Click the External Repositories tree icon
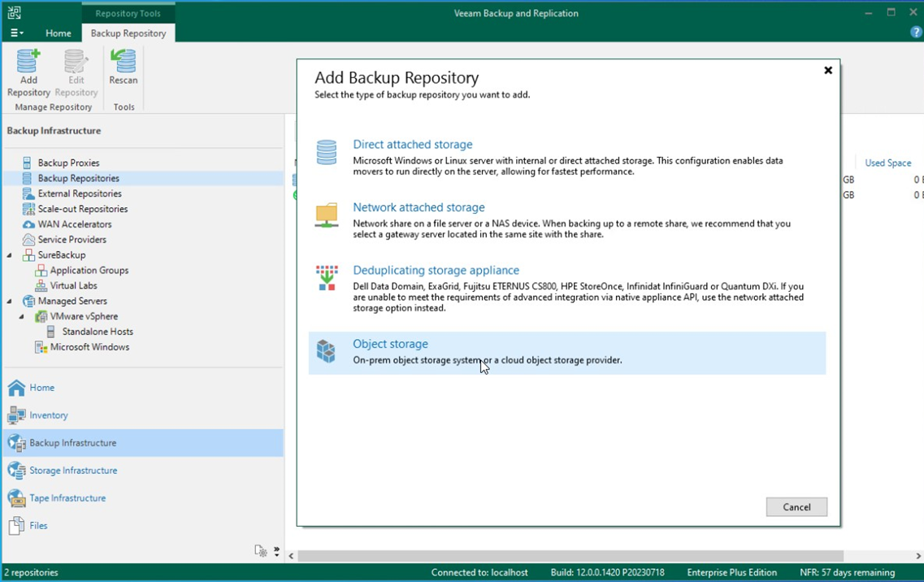The height and width of the screenshot is (582, 924). 28,193
